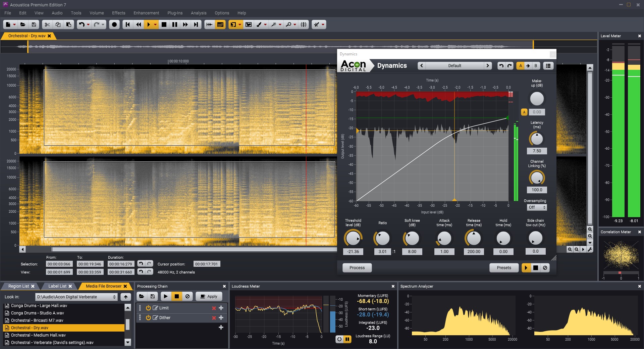The image size is (644, 349).
Task: Click the Threshold level knob
Action: [353, 238]
